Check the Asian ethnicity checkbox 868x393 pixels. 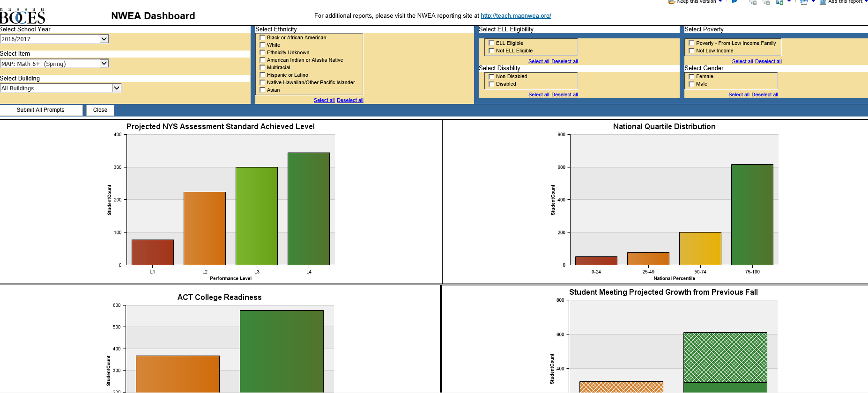pyautogui.click(x=262, y=90)
